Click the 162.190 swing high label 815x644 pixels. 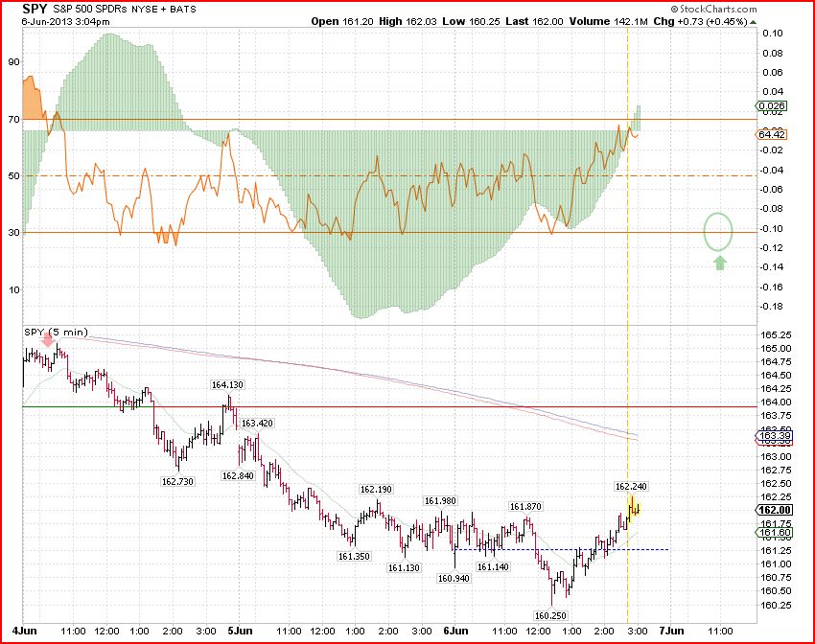pyautogui.click(x=376, y=490)
